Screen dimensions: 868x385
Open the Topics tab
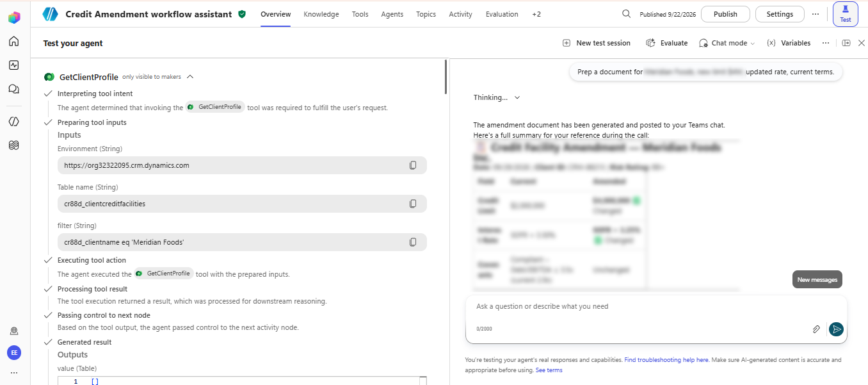[426, 14]
